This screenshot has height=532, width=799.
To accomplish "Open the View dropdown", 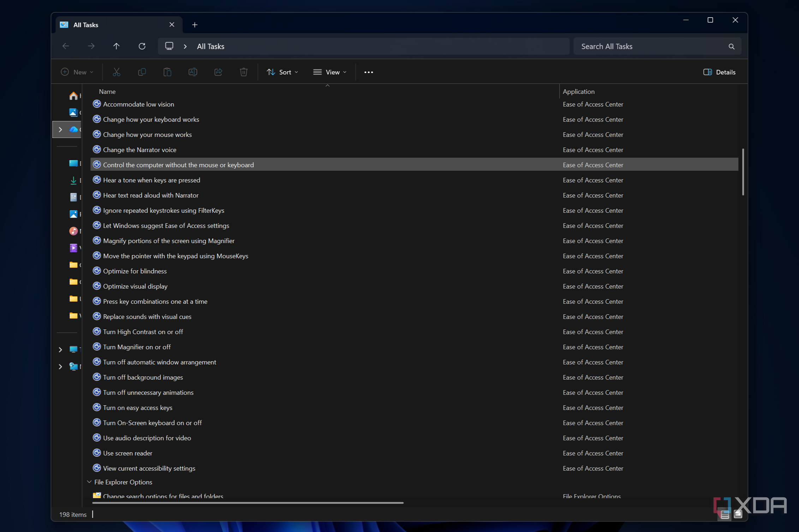I will click(330, 72).
